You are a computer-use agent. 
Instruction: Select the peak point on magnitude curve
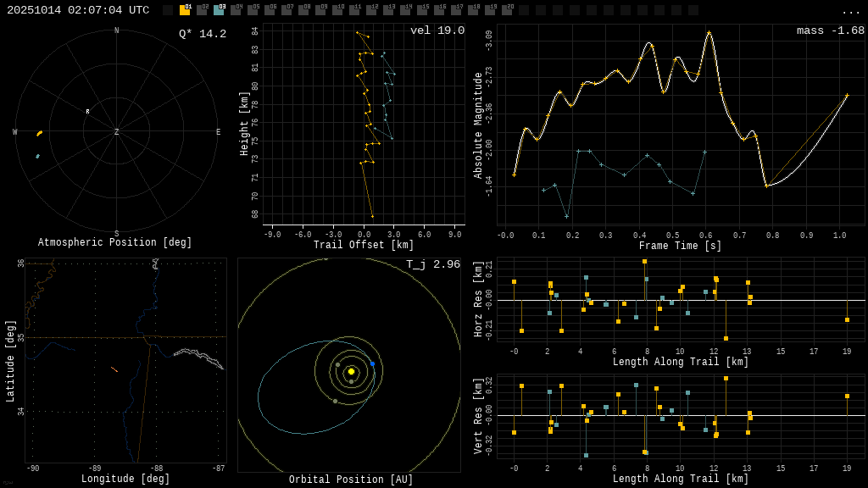(x=709, y=33)
